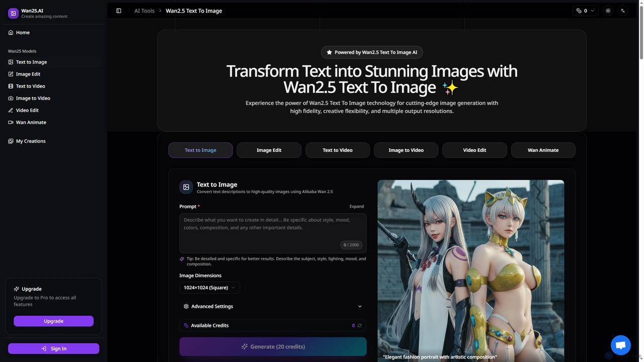Focus the Prompt text area

[273, 233]
